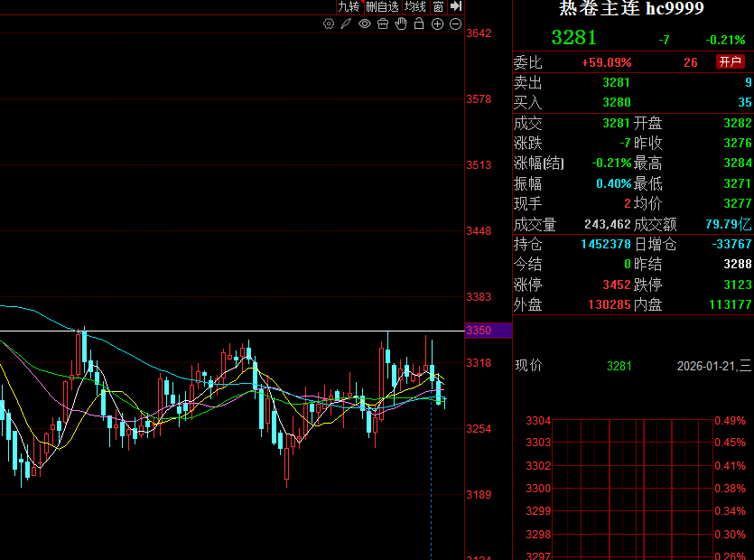Viewport: 754px width, 560px height.
Task: Click the white horizontal line at 3350
Action: [232, 331]
